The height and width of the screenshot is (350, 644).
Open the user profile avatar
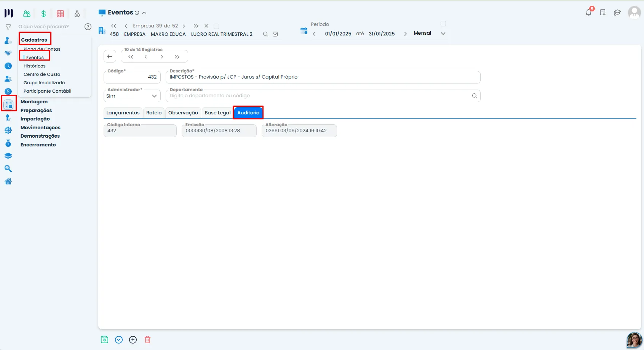634,13
